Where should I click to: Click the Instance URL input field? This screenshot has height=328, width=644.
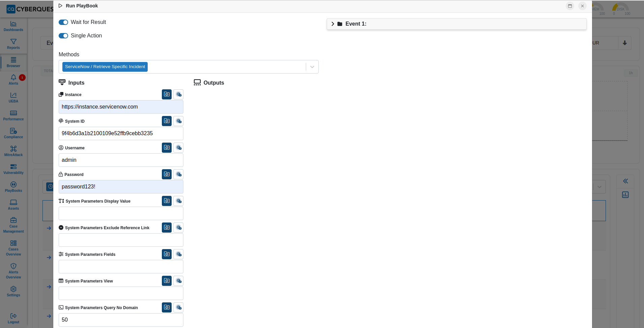[x=121, y=107]
